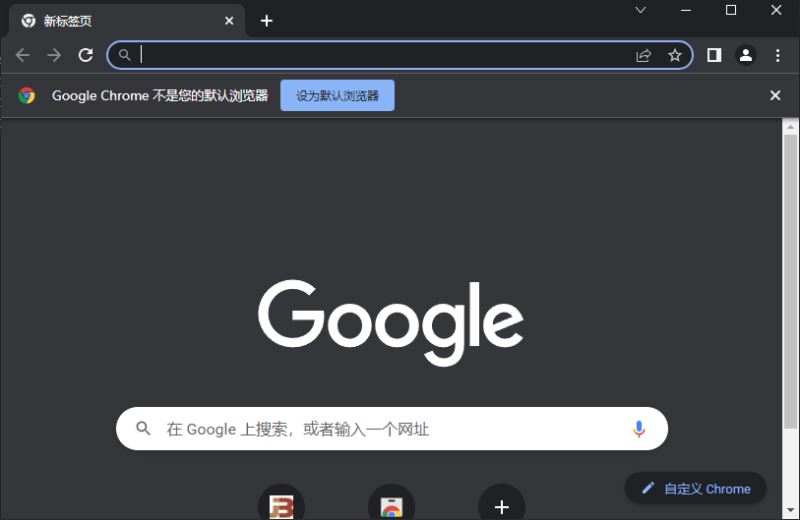Open the side panel icon
Image resolution: width=800 pixels, height=520 pixels.
714,55
